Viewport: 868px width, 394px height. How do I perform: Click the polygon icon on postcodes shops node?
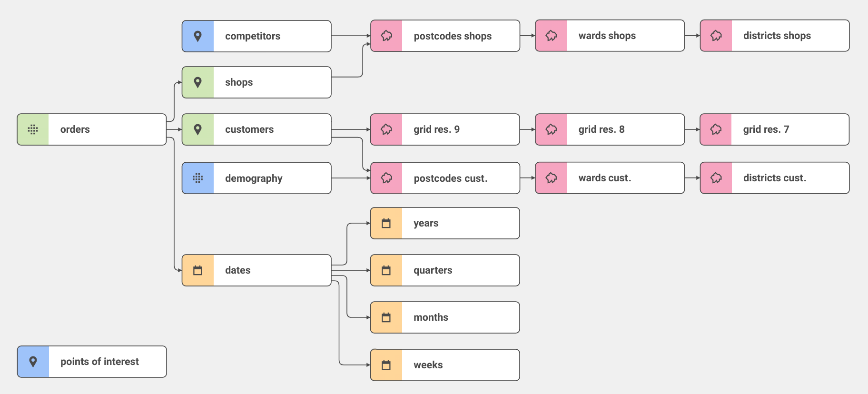pos(386,36)
